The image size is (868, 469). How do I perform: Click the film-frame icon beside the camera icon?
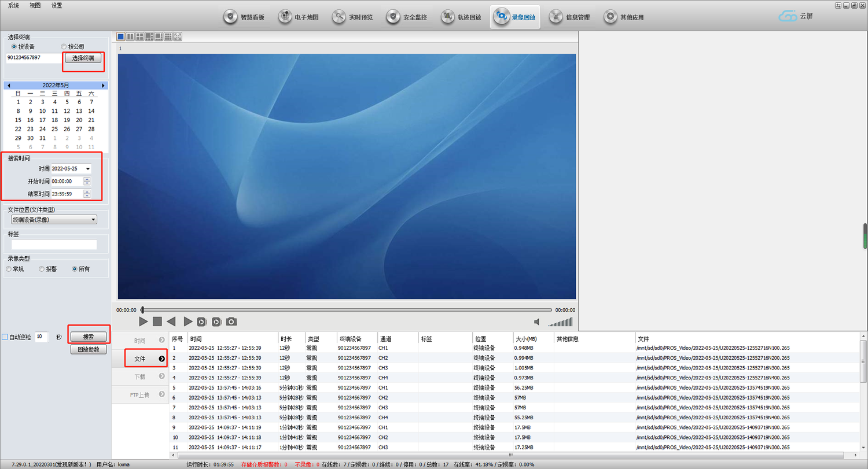tap(216, 322)
